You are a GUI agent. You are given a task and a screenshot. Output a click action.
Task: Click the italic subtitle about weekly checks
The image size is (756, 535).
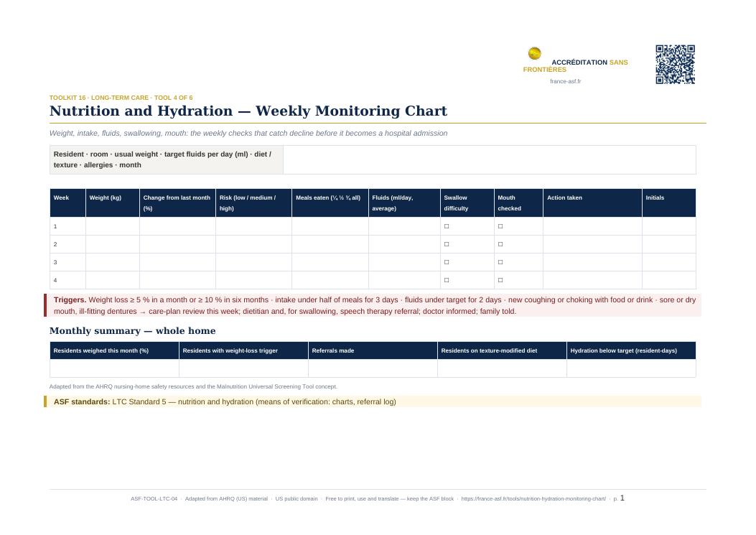[x=248, y=133]
